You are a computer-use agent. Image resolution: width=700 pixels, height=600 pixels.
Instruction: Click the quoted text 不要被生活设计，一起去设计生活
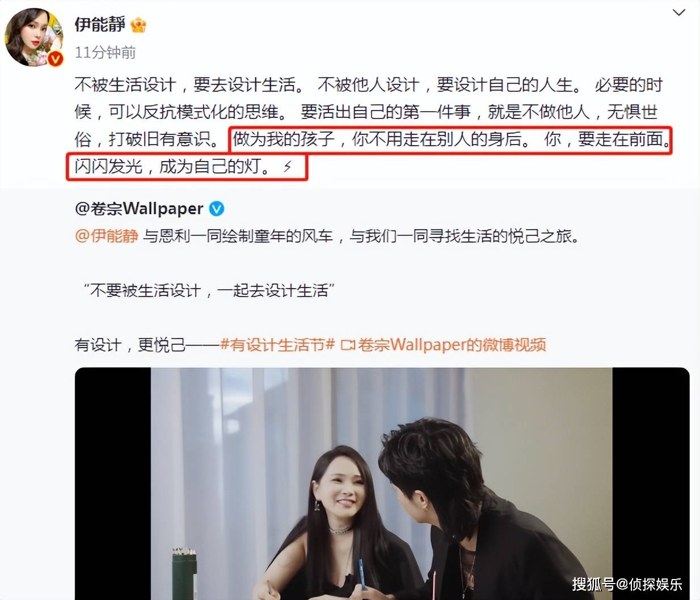point(209,290)
